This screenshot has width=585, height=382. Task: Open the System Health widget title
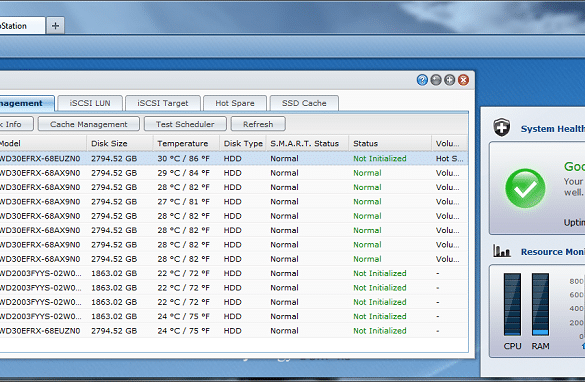point(553,129)
